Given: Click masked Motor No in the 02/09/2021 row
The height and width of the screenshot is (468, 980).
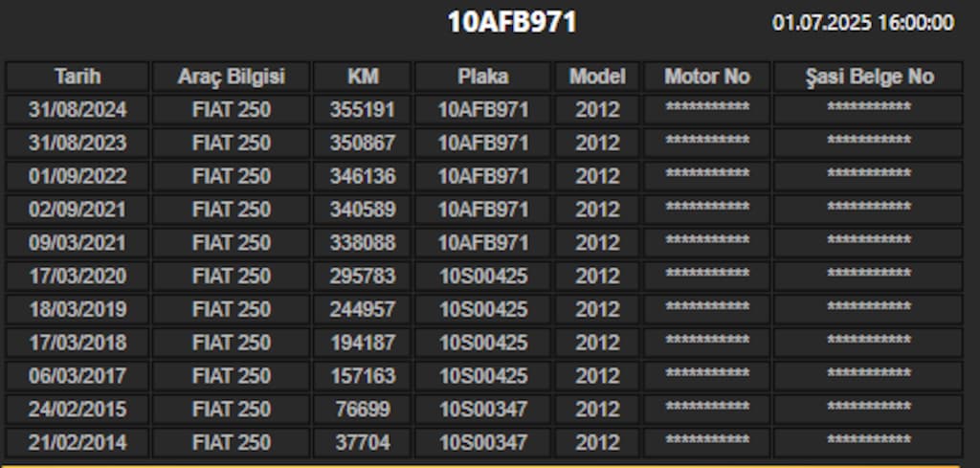Looking at the screenshot, I should (707, 208).
